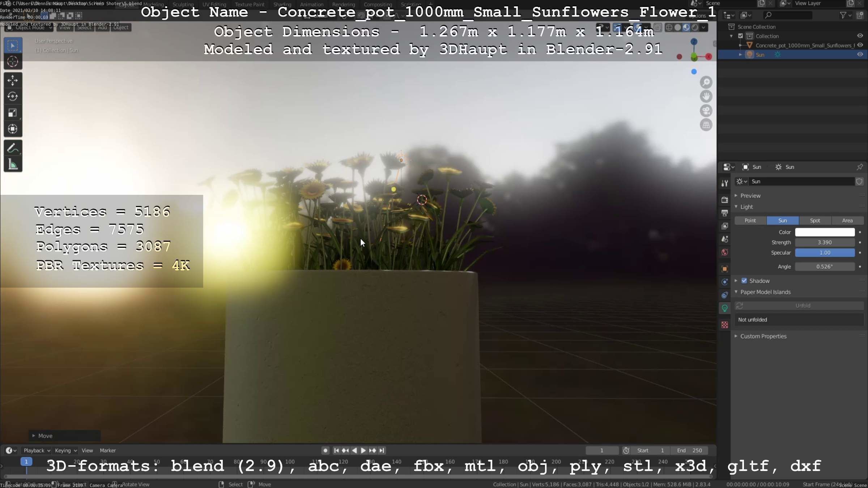Open the Tool properties tab

click(x=724, y=183)
